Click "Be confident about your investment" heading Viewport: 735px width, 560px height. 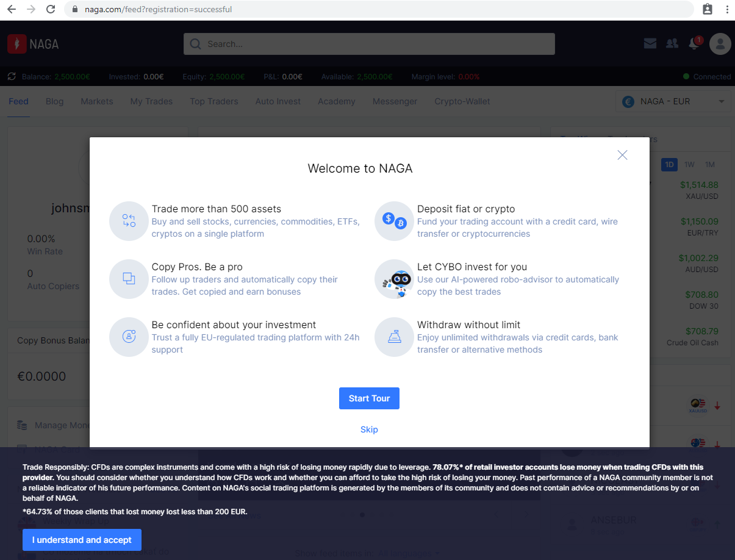(234, 325)
